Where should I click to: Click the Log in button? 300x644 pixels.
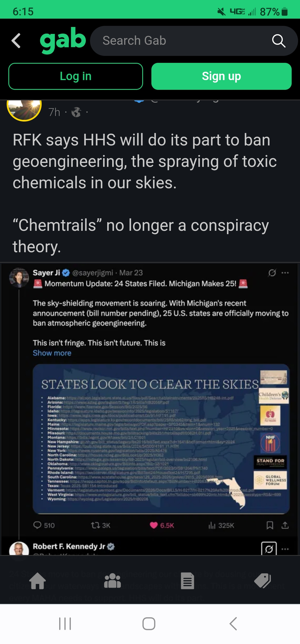click(x=76, y=76)
